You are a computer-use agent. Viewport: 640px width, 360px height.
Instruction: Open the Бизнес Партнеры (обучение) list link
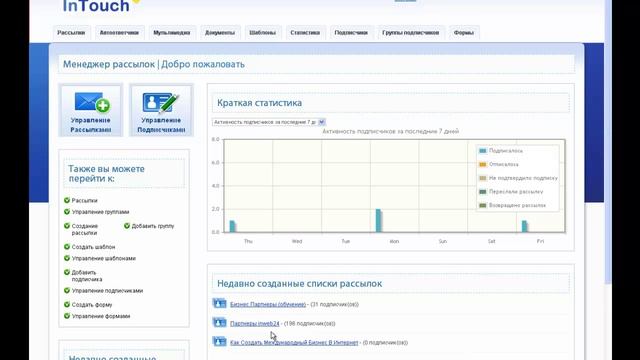point(268,304)
